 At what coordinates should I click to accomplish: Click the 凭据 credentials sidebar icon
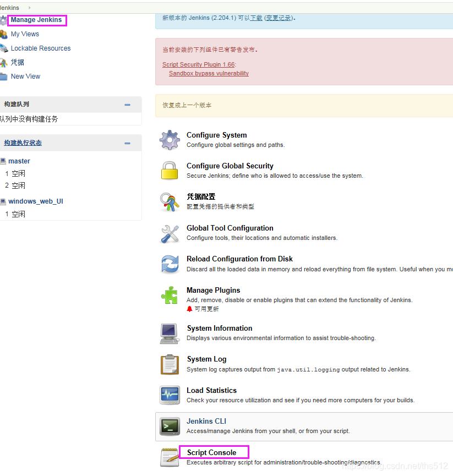coord(4,63)
